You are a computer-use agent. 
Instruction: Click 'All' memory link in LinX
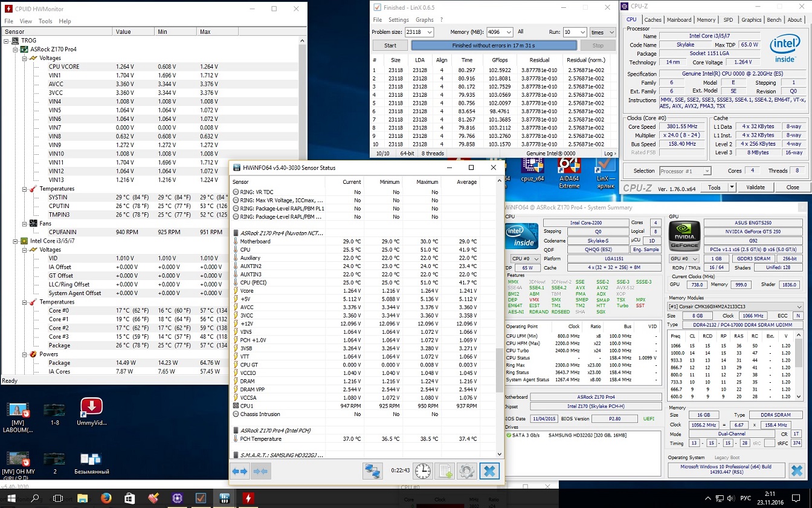521,32
